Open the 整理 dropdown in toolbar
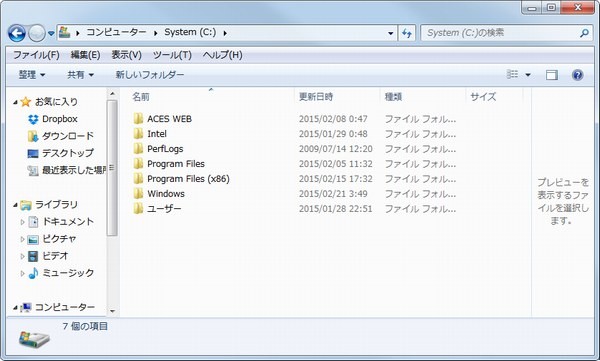 tap(32, 75)
